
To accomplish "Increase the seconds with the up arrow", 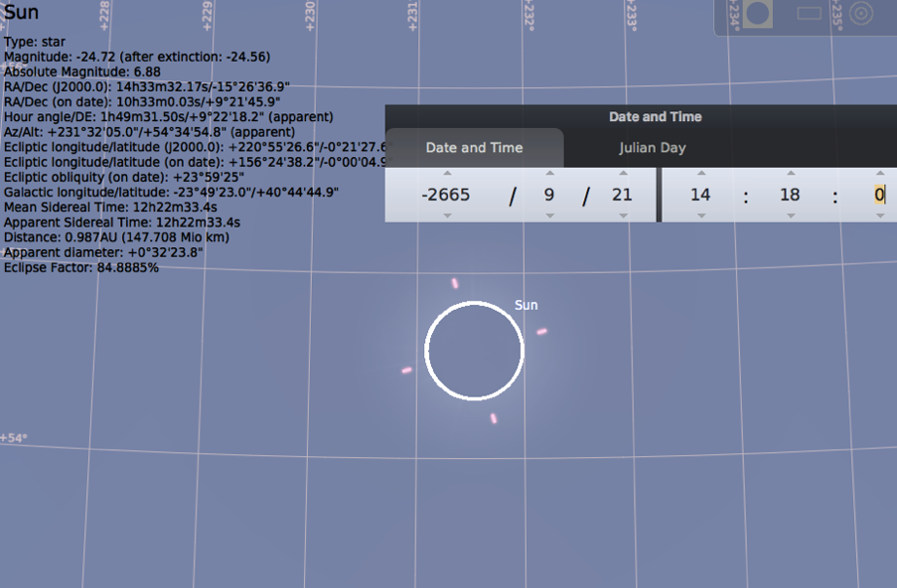I will (879, 174).
